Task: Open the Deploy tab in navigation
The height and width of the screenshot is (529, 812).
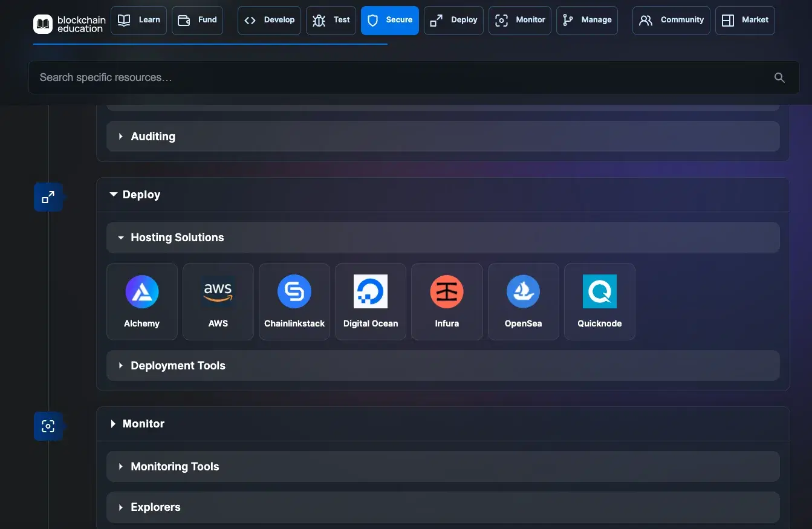Action: pos(453,21)
